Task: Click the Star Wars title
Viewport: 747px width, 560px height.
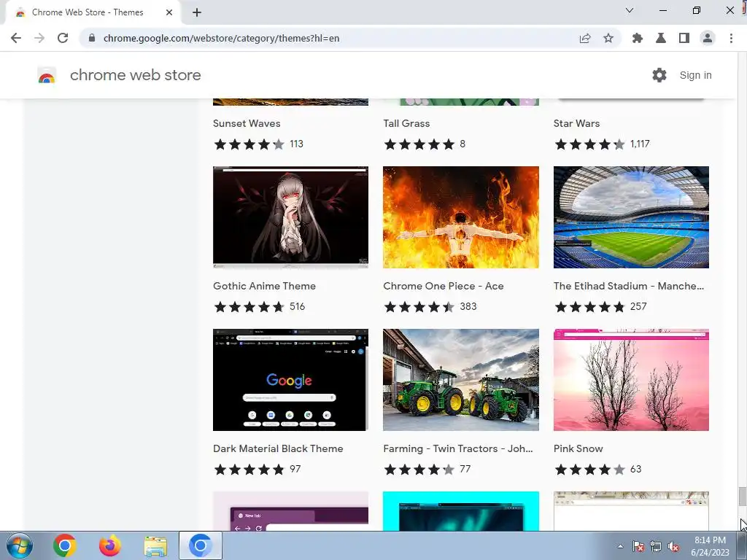Action: coord(576,123)
